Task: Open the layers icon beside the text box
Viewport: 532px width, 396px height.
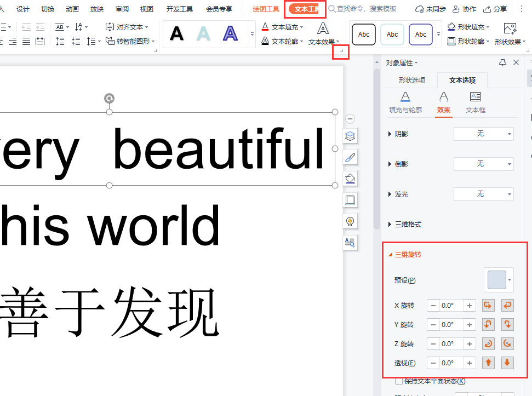Action: [350, 136]
